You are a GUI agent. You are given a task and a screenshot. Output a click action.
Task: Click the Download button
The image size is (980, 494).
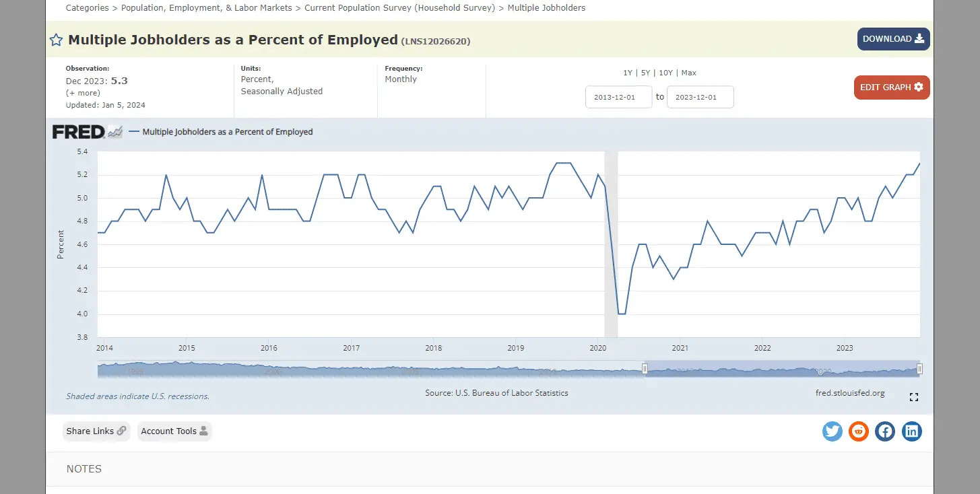pyautogui.click(x=893, y=39)
